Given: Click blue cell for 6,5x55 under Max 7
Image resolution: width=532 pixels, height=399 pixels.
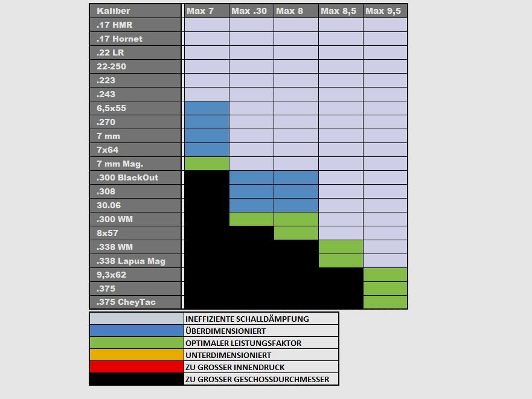Looking at the screenshot, I should click(x=207, y=108).
